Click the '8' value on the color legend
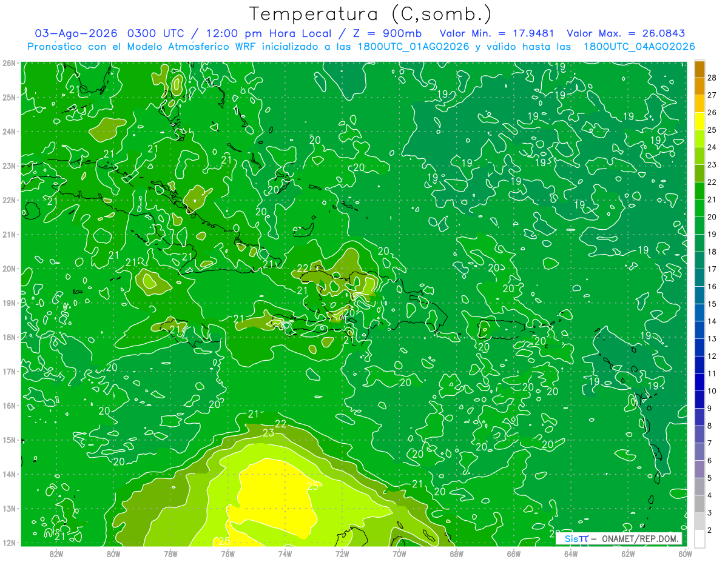728x562 pixels. [710, 426]
